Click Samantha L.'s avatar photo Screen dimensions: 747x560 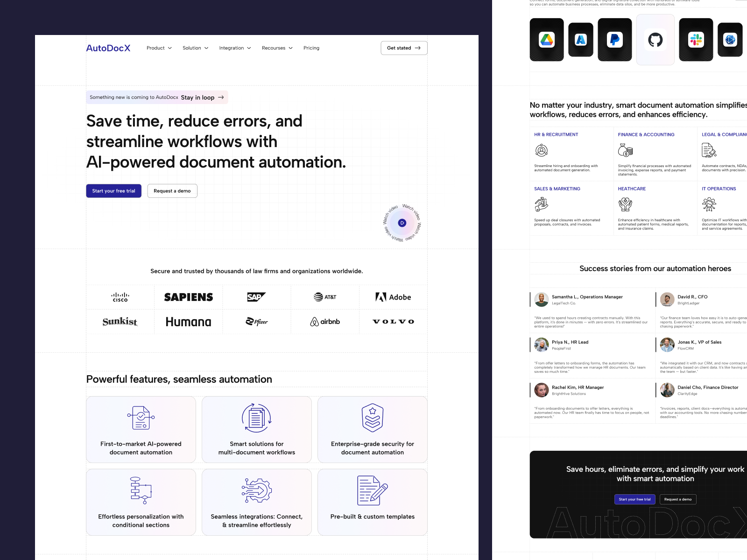point(542,300)
